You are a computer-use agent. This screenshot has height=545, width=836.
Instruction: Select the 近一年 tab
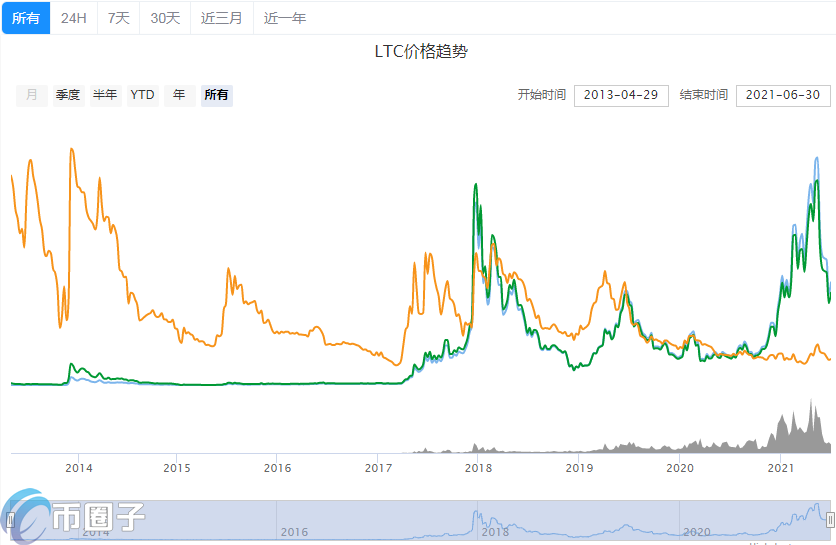tap(285, 18)
